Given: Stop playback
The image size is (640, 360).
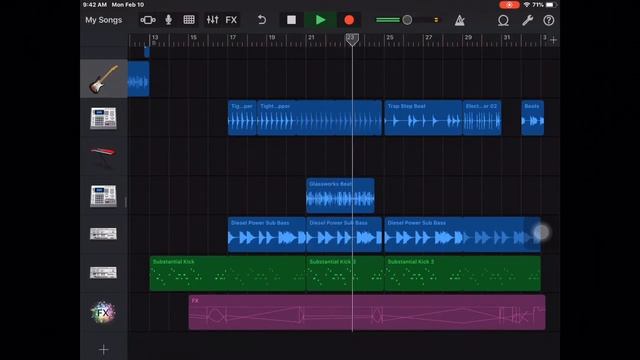Looking at the screenshot, I should (x=291, y=20).
